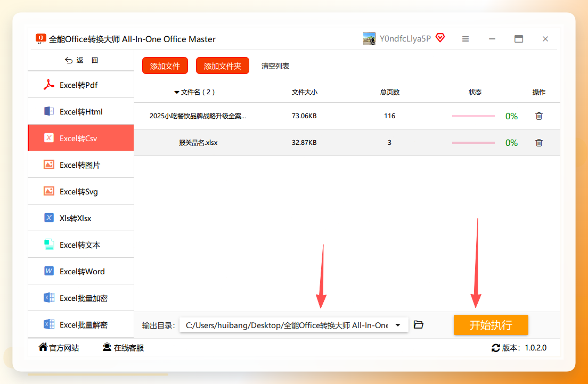The width and height of the screenshot is (588, 384).
Task: Delete the 2025小吃餐饮品牌 file row
Action: coord(539,116)
